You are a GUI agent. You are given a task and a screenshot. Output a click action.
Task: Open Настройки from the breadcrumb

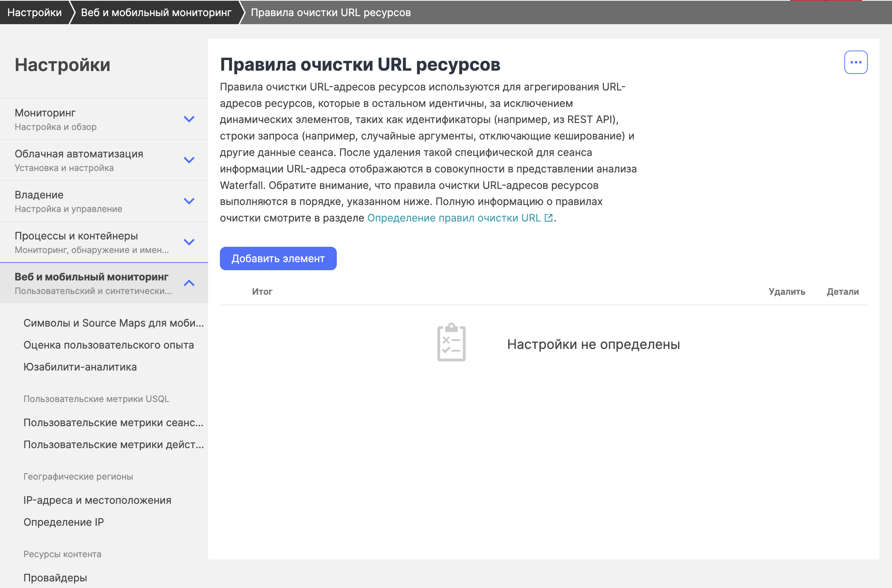tap(35, 12)
